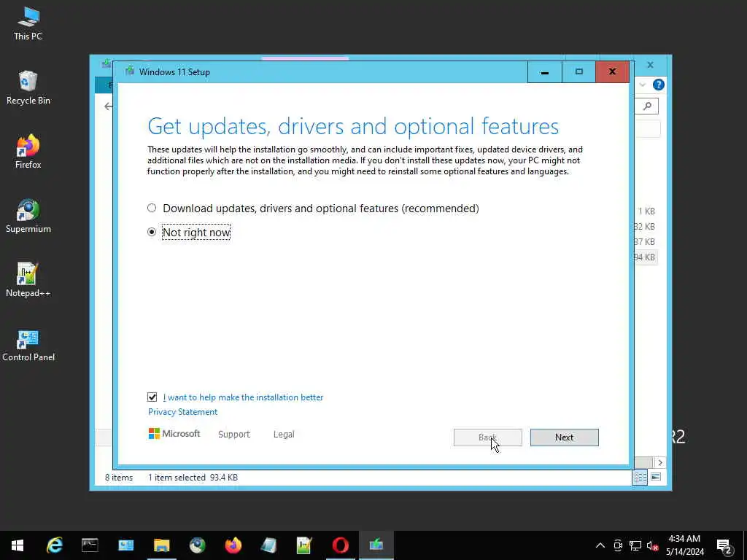This screenshot has height=560, width=747.
Task: Close the File Explorer window behind Setup
Action: 650,65
